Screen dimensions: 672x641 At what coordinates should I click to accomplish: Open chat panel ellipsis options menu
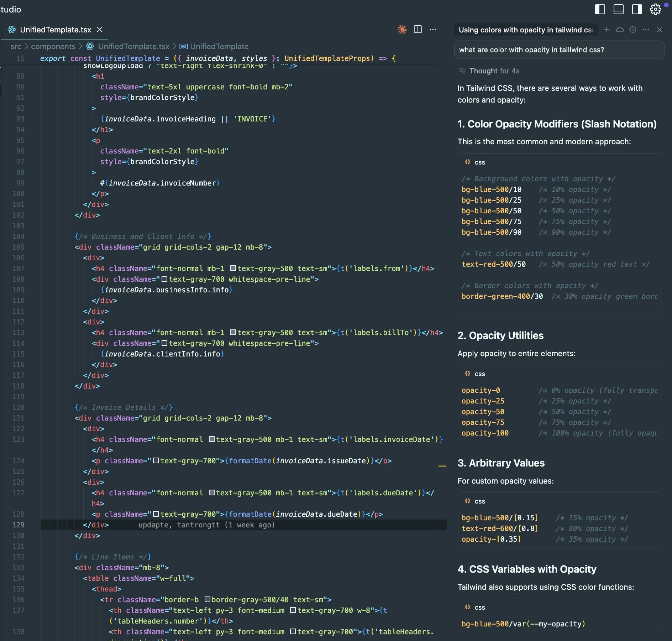[x=646, y=30]
